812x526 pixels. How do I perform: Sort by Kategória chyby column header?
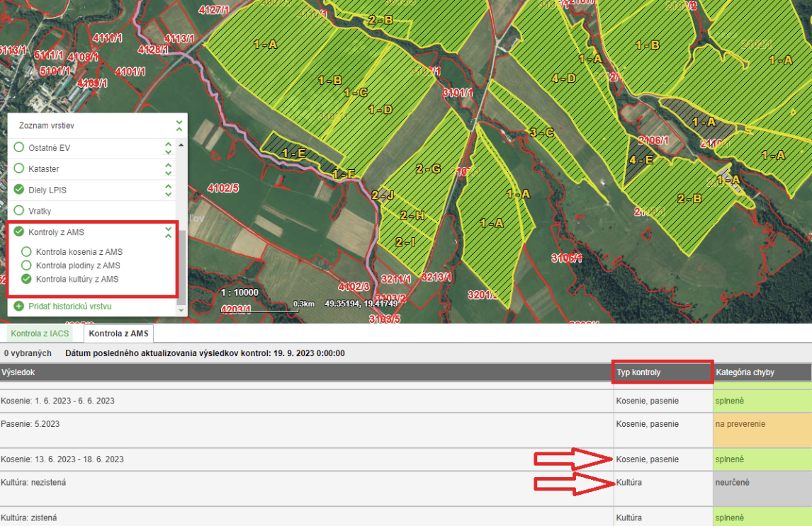[762, 372]
